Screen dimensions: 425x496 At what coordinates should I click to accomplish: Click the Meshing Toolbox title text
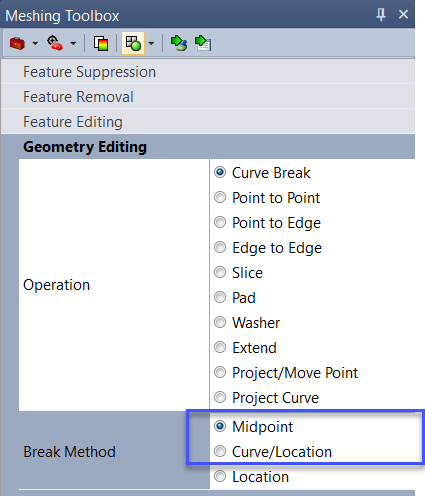[62, 16]
